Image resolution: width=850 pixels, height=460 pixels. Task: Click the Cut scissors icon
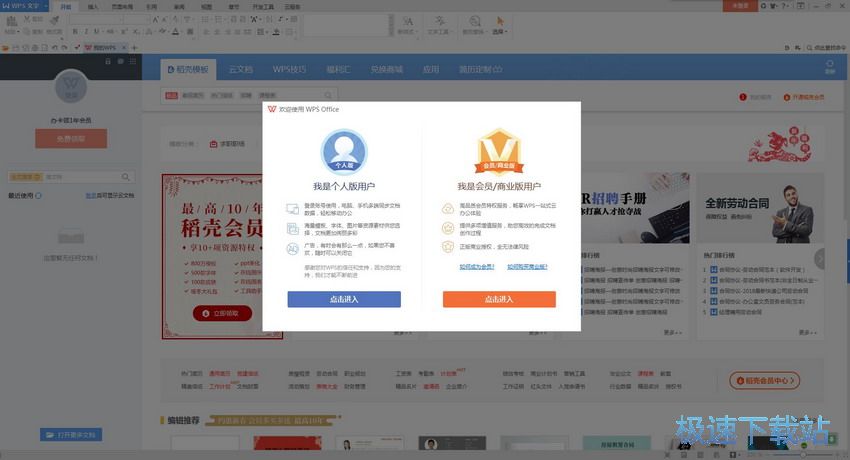pos(27,19)
